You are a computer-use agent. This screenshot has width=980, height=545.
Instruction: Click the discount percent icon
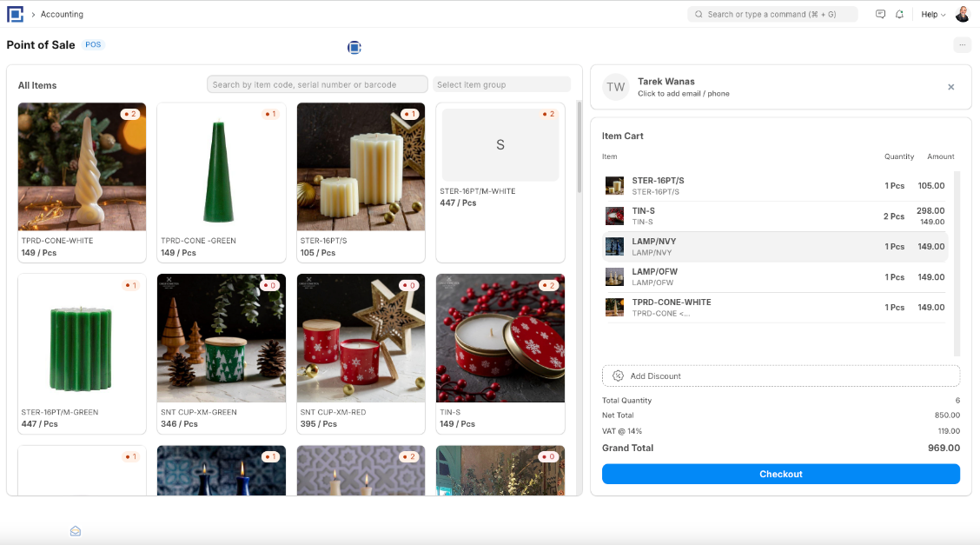(x=618, y=376)
